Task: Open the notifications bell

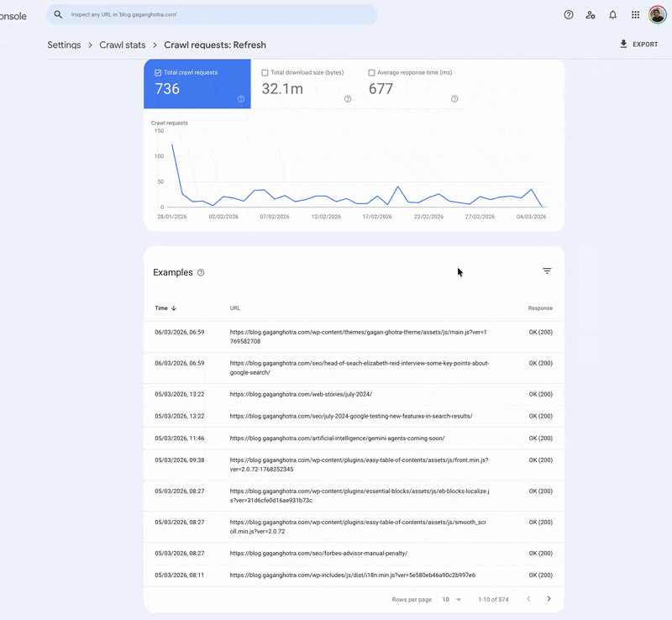Action: tap(612, 14)
